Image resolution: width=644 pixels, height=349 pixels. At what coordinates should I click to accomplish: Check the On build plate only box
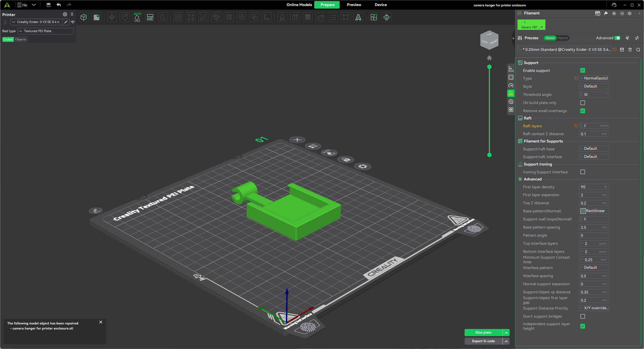pos(582,103)
